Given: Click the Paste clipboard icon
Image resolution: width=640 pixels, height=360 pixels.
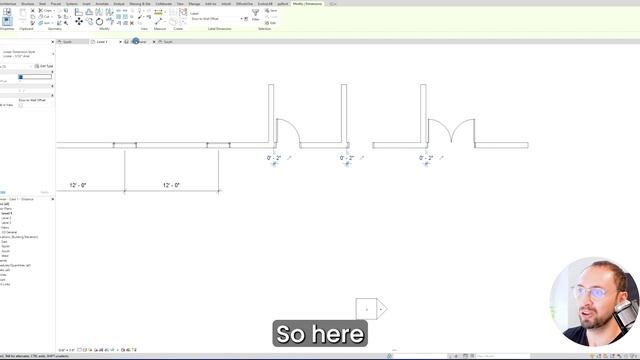Looking at the screenshot, I should point(23,14).
